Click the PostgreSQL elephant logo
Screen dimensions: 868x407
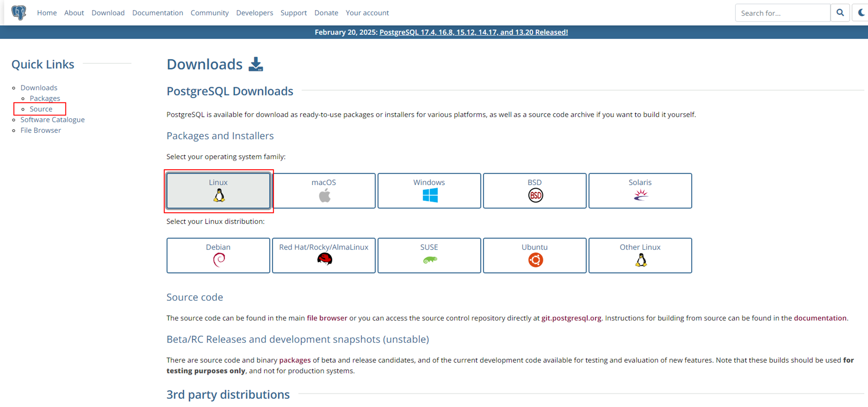18,12
